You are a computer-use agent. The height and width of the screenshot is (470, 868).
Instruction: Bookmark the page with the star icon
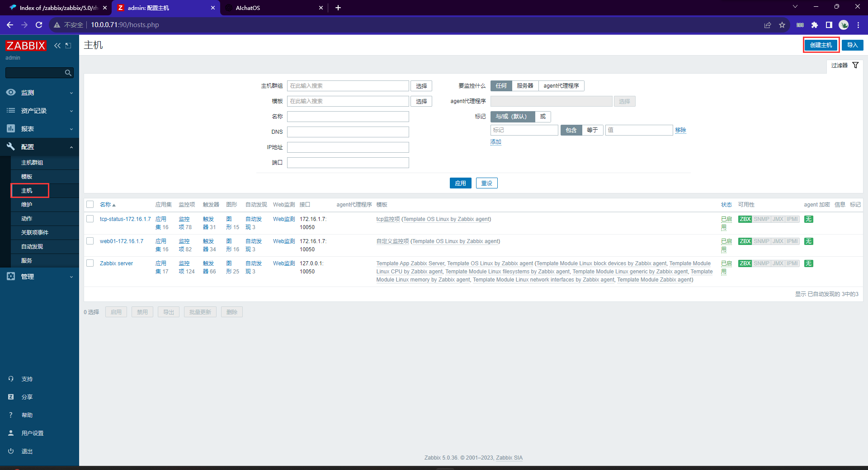coord(782,25)
